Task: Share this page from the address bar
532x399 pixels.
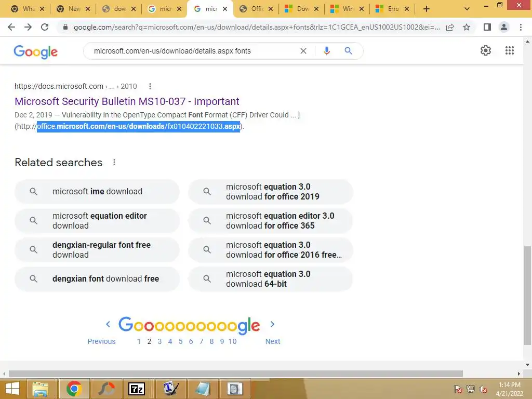Action: coord(450,27)
